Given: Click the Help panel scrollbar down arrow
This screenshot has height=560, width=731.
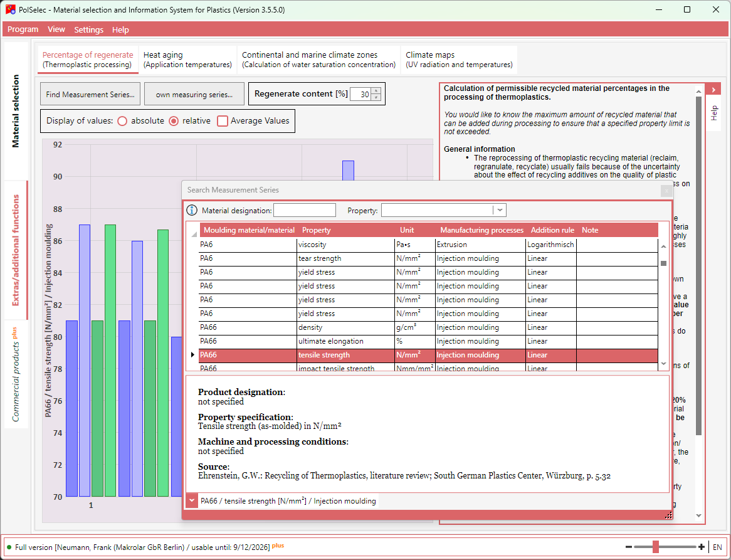Looking at the screenshot, I should click(698, 515).
